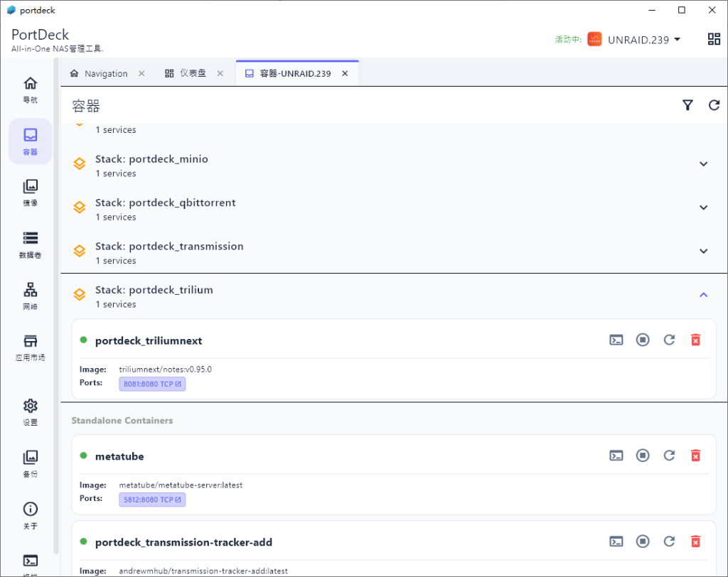Restart the portdeck_triliumnext container

coord(669,340)
